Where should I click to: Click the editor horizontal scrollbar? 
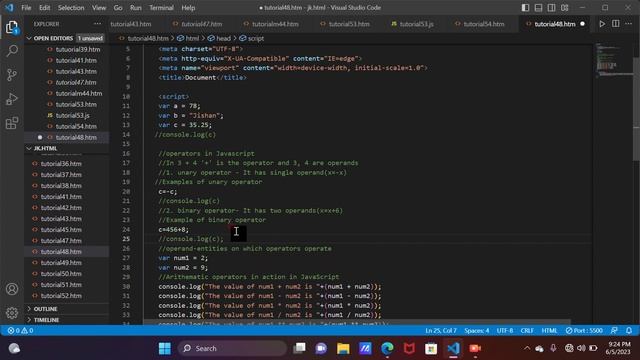357,322
